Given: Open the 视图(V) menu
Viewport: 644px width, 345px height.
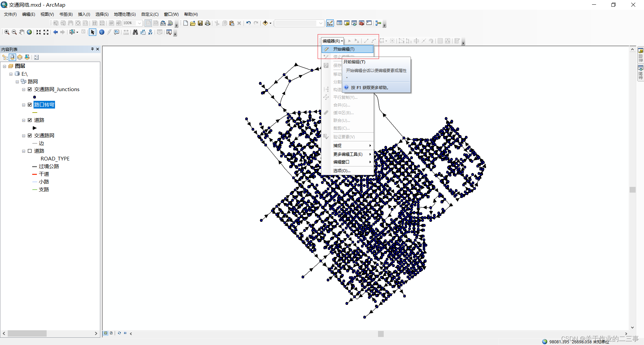Looking at the screenshot, I should coord(47,14).
